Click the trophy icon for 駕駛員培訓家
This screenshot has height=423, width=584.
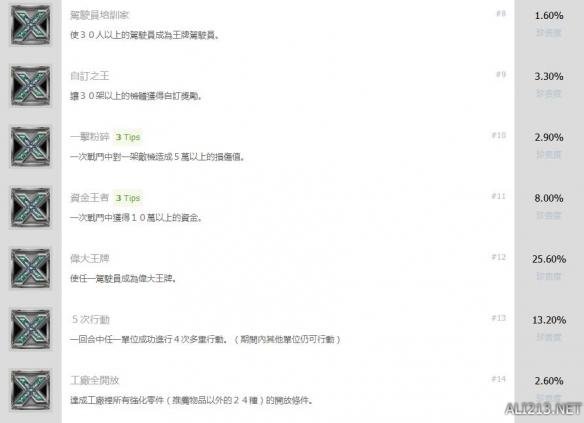30,25
